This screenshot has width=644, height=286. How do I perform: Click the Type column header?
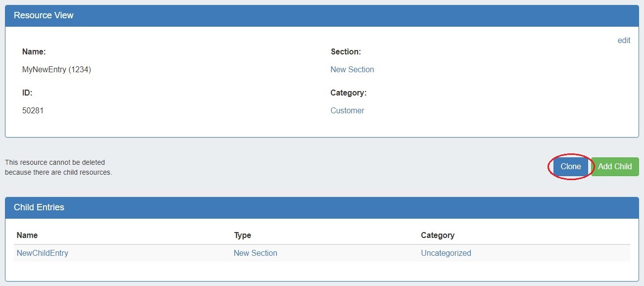(x=242, y=236)
